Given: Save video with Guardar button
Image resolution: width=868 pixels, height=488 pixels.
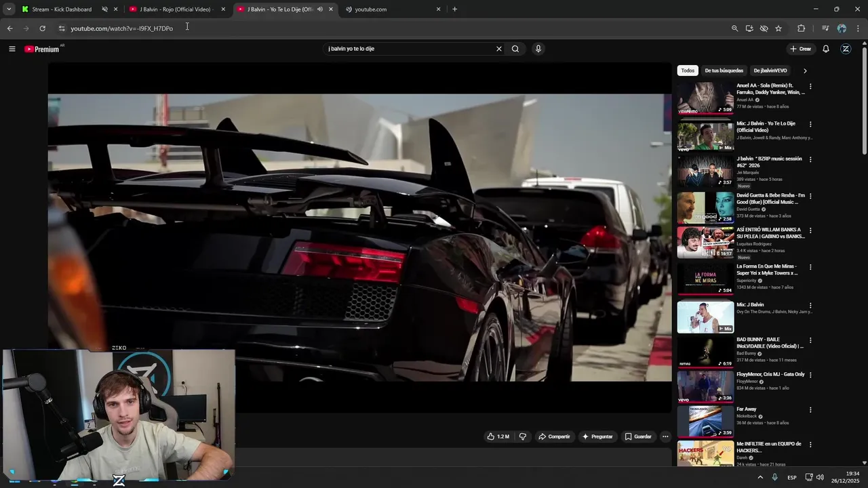Looking at the screenshot, I should [x=638, y=436].
